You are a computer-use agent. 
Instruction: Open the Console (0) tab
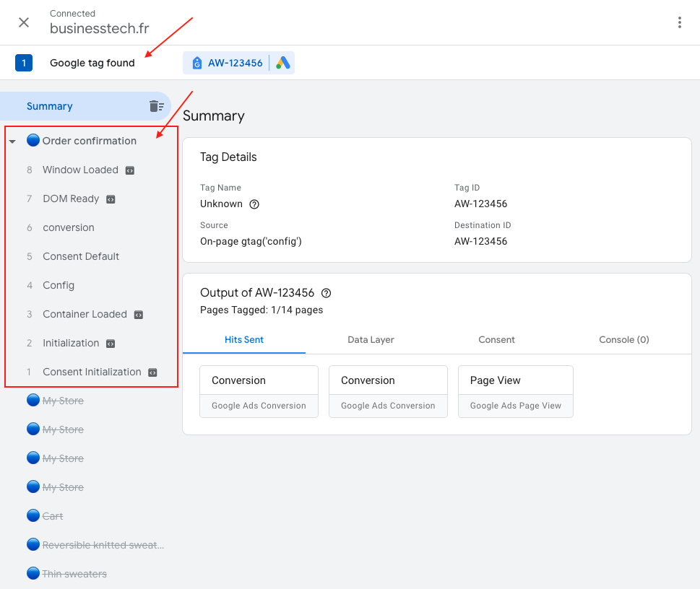pos(623,339)
